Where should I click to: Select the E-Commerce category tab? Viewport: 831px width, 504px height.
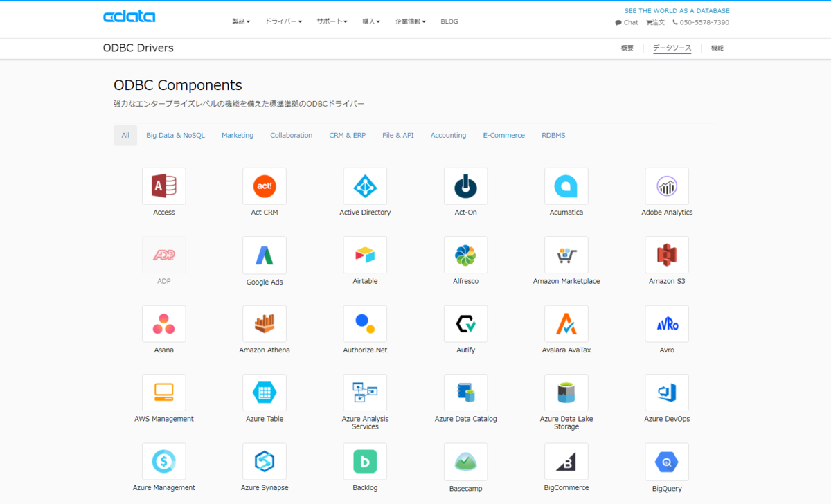point(504,136)
